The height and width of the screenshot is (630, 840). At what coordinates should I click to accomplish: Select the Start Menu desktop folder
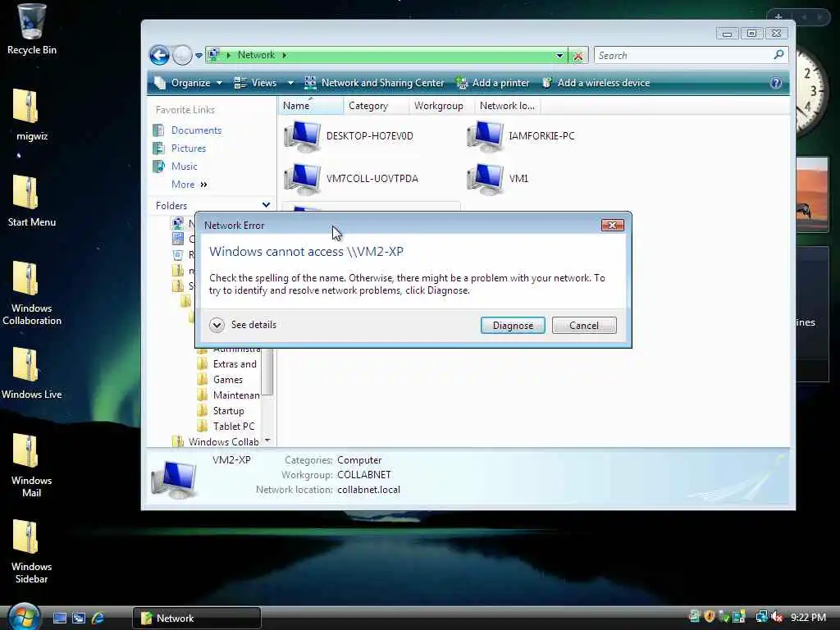(x=31, y=201)
